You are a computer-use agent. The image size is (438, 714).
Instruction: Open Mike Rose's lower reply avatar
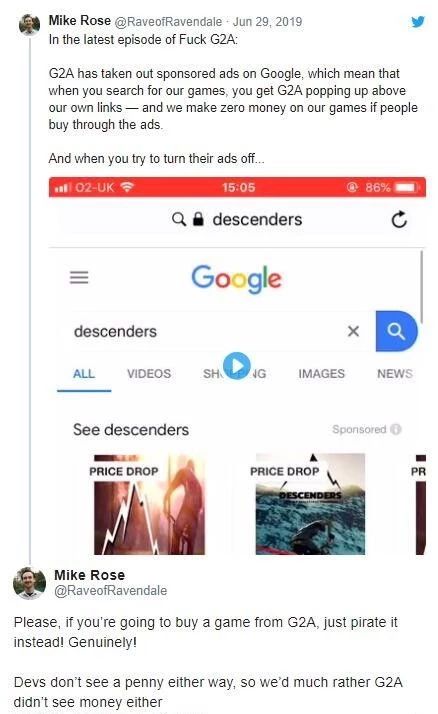(x=30, y=583)
